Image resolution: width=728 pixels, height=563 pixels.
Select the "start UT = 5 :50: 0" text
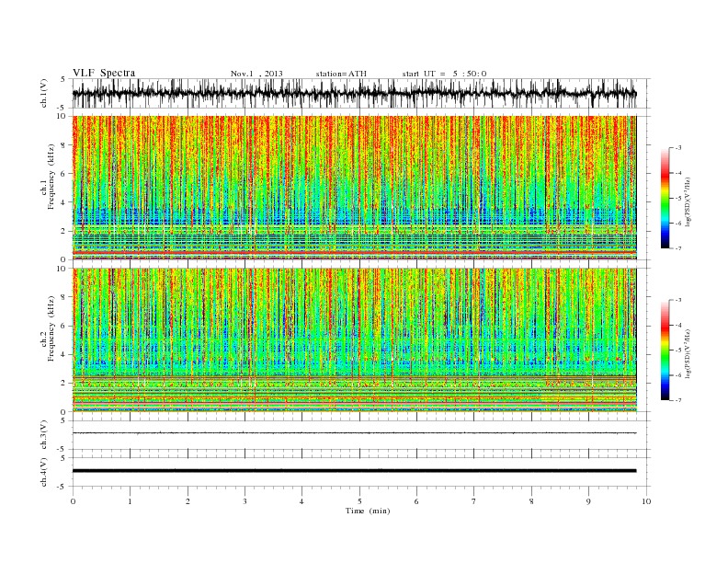point(444,74)
